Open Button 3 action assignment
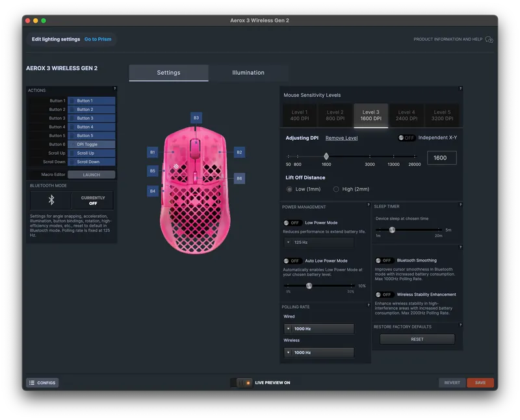The width and height of the screenshot is (520, 420). pos(92,118)
